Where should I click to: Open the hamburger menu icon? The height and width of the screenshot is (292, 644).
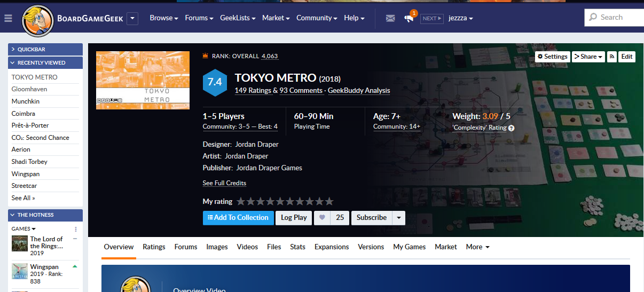pos(8,18)
